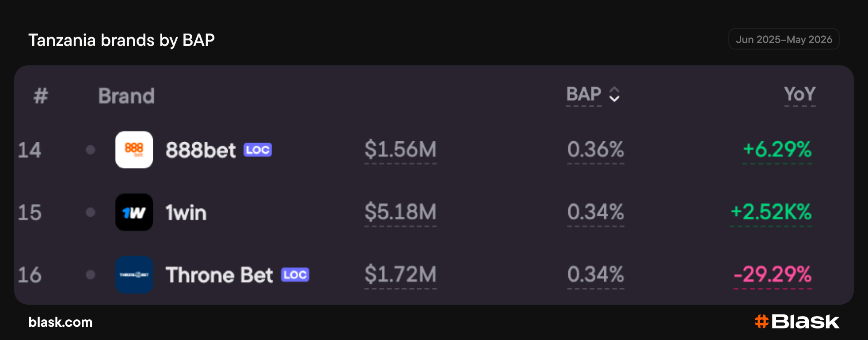Toggle the status dot on row 14

click(91, 150)
